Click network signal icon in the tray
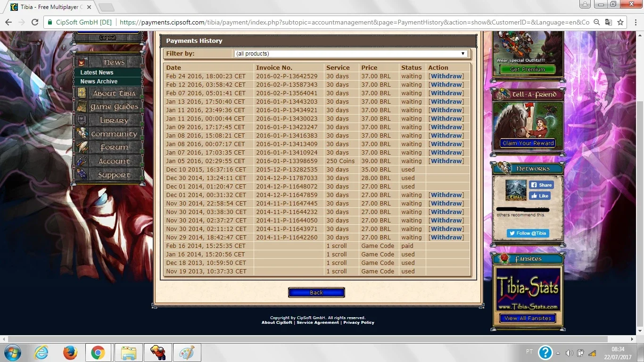 click(592, 353)
